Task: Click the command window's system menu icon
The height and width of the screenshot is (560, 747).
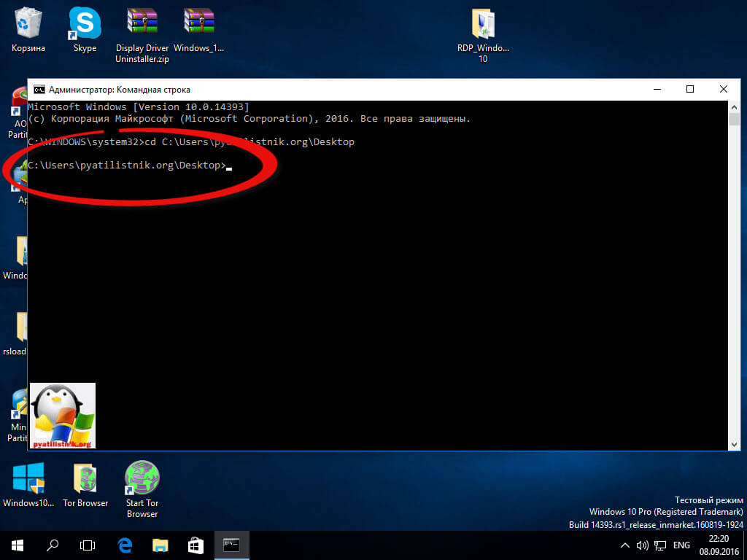Action: pos(39,90)
